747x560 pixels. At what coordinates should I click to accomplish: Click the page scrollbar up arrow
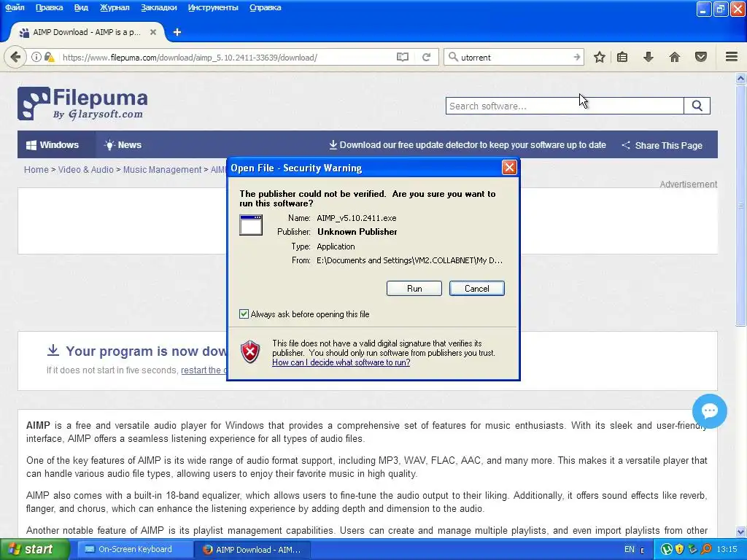pos(740,79)
